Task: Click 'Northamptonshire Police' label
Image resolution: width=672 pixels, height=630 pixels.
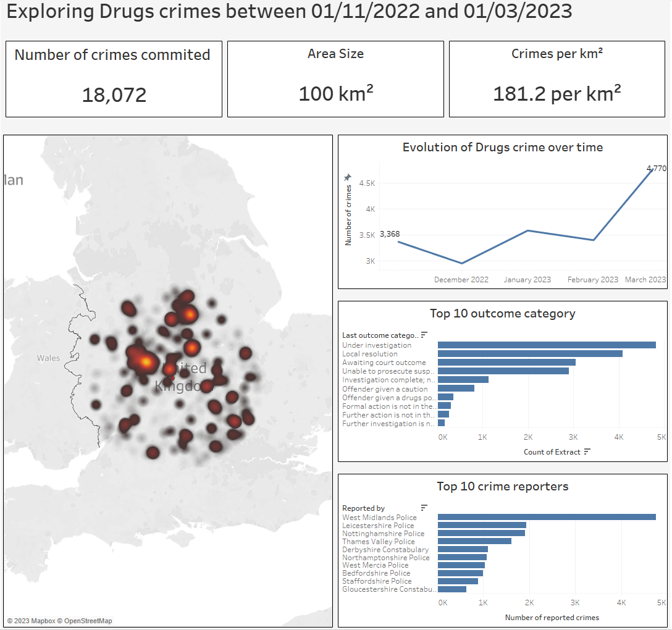Action: point(385,558)
